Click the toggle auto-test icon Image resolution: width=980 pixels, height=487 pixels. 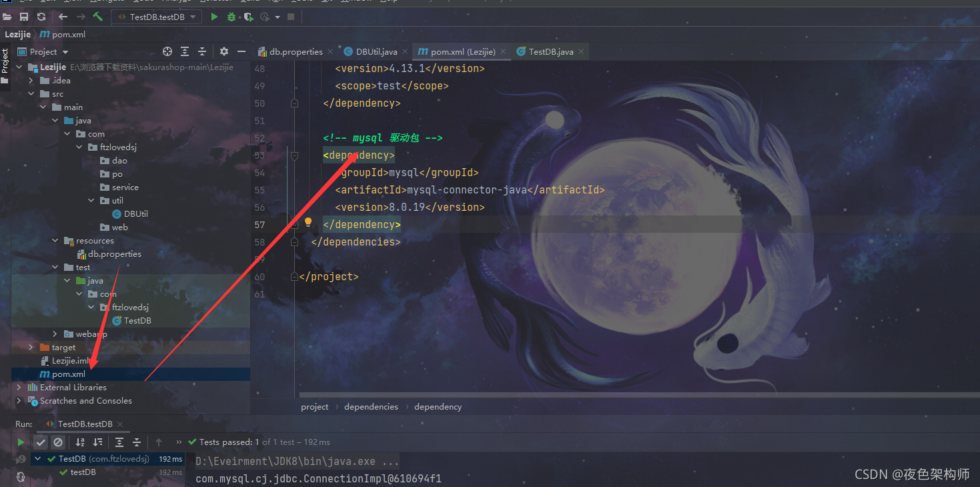click(21, 476)
